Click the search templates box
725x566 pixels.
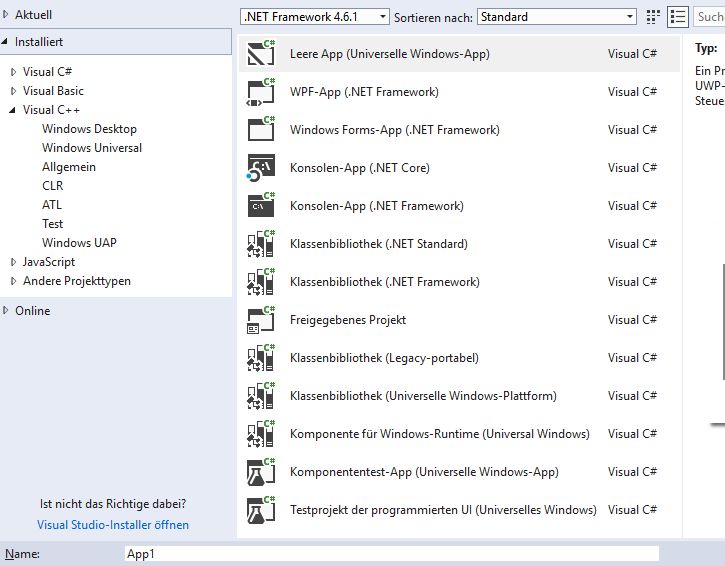pos(709,17)
